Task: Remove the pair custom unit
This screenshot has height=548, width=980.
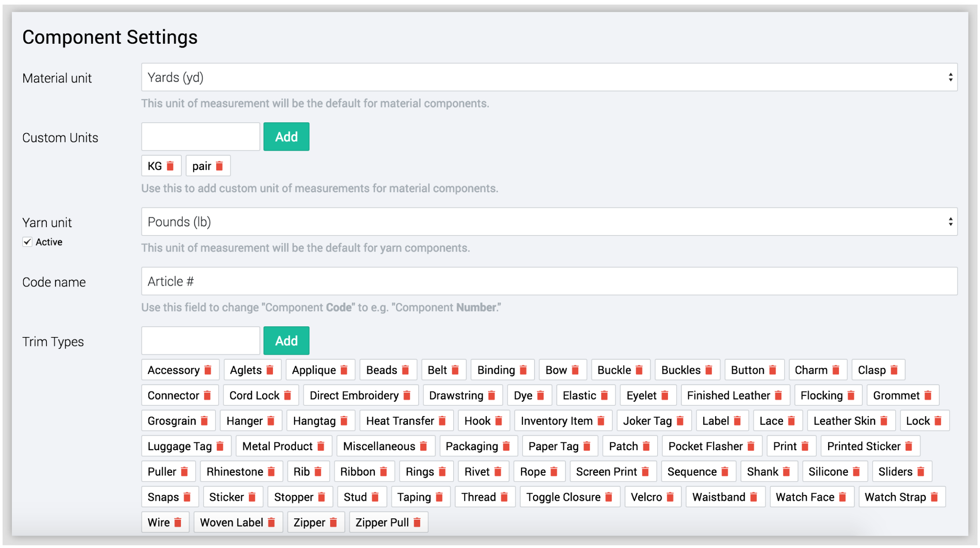Action: 219,166
